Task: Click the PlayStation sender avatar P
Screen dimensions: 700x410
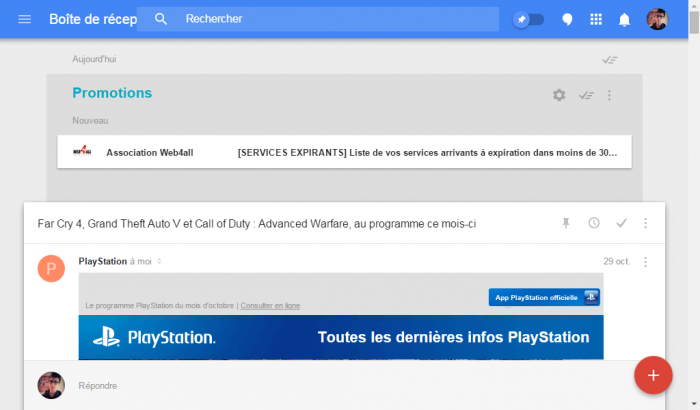Action: point(51,268)
